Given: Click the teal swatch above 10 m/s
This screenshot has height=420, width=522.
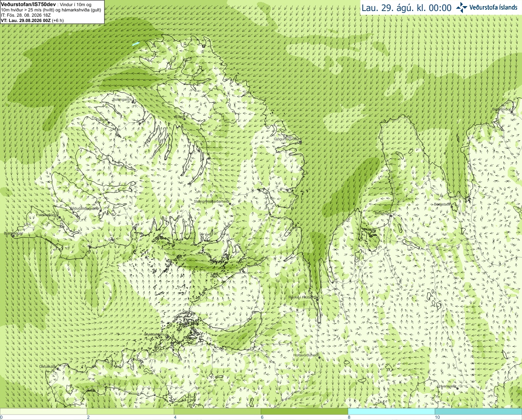Looking at the screenshot, I should 478,411.
